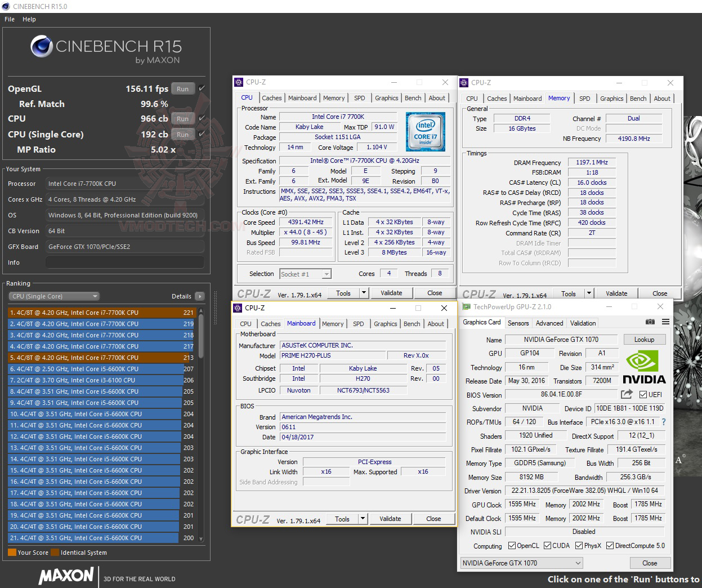Screen dimensions: 702x588
Task: Click the Lookup button in GPU-Z
Action: (x=645, y=339)
